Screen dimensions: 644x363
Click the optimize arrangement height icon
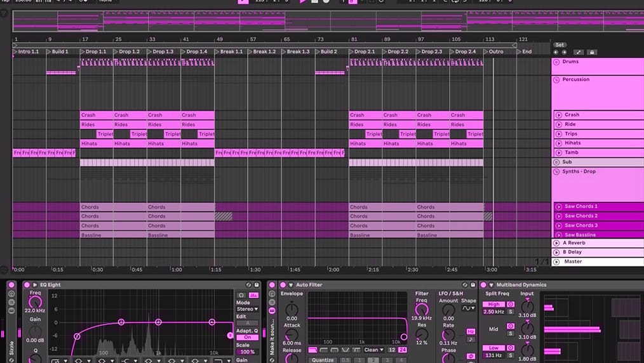(579, 52)
